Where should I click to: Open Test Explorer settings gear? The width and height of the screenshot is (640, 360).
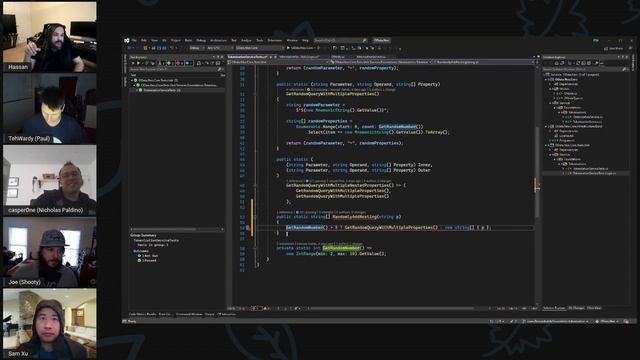click(218, 63)
